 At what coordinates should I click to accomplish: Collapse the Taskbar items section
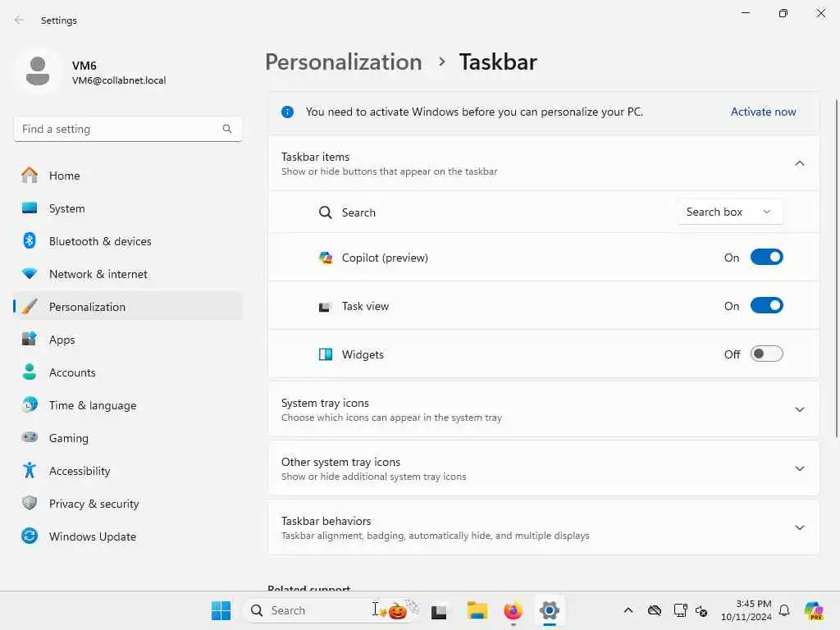coord(799,163)
